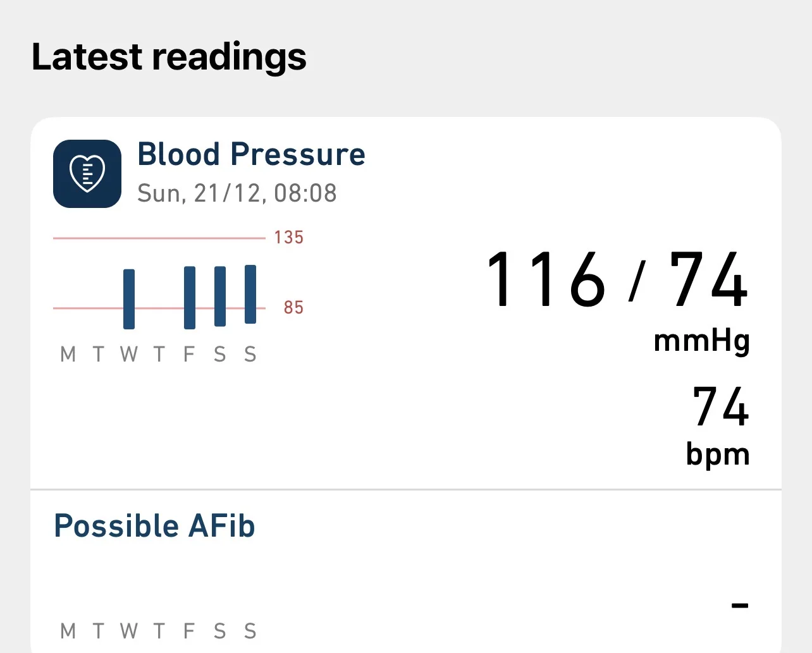Tap the Latest readings heading
The image size is (812, 653).
pos(169,56)
